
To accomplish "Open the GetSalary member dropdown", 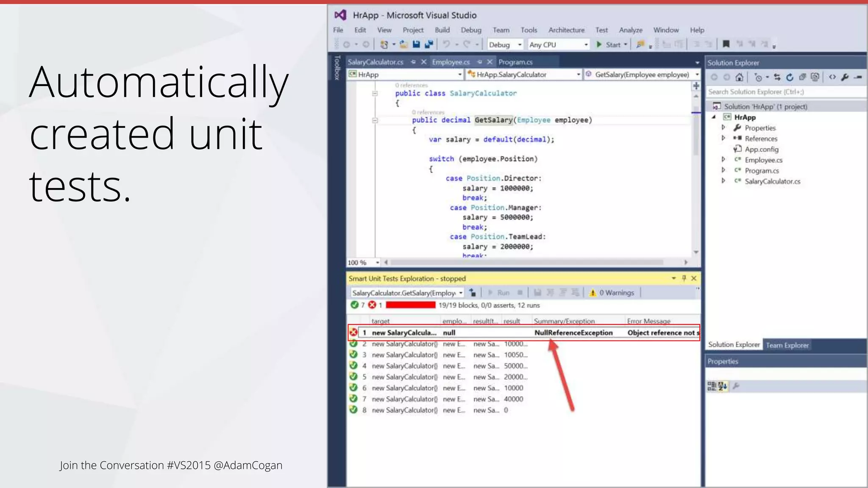I will [642, 75].
